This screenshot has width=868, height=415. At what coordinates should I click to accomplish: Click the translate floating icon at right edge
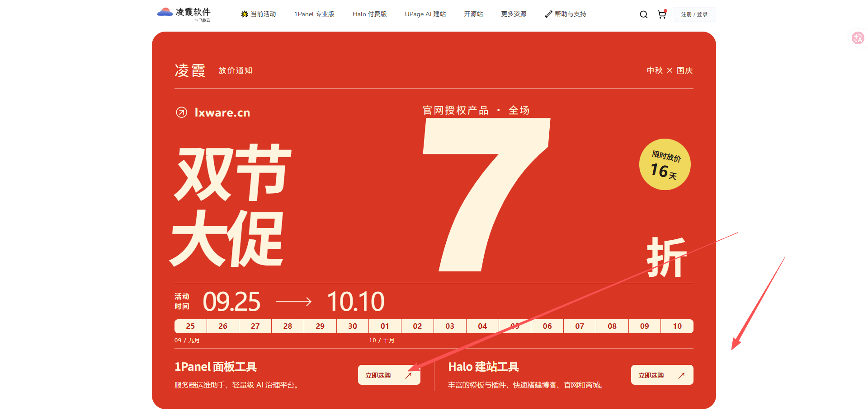(x=858, y=38)
